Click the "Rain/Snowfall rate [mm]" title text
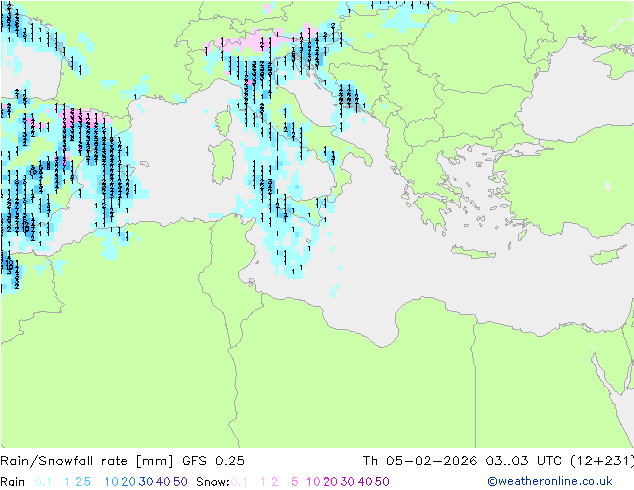Screen dimensions: 634x490 [x=87, y=461]
